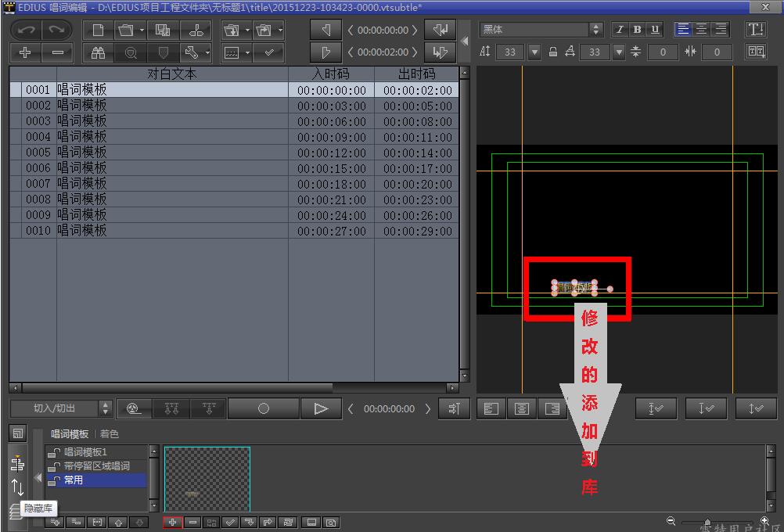Viewport: 784px width, 532px height.
Task: Toggle bold text formatting
Action: pyautogui.click(x=637, y=30)
